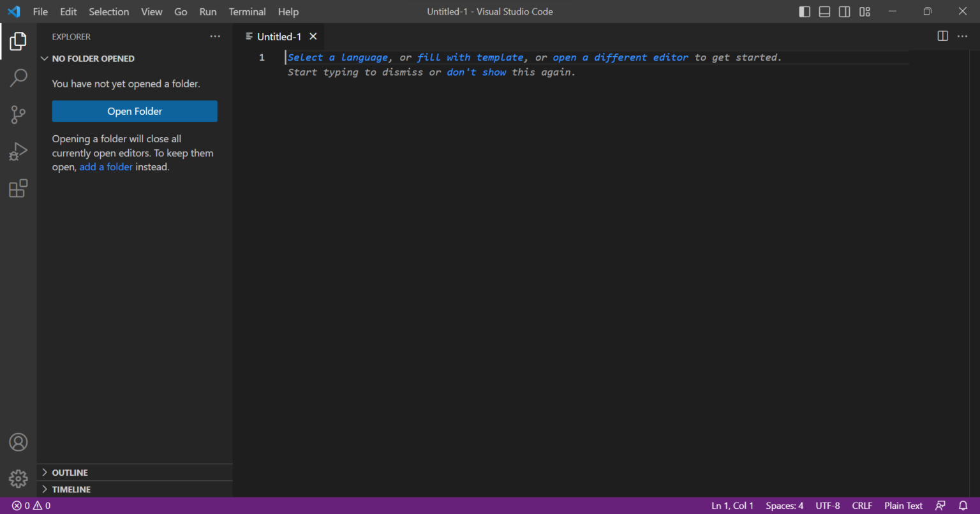
Task: Collapse the NO FOLDER OPENED section
Action: tap(135, 59)
